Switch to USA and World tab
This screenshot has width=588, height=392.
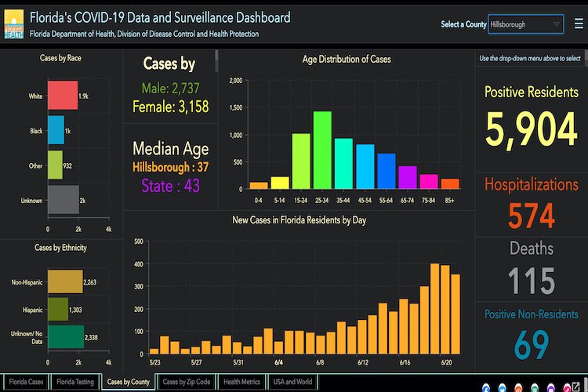pos(292,382)
